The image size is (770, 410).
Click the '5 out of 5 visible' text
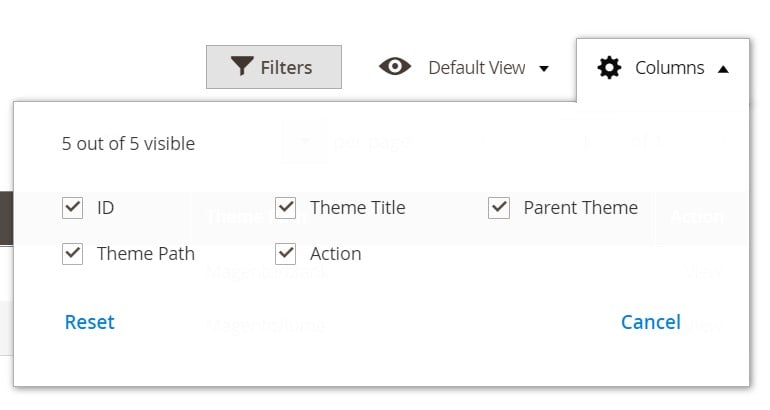[x=128, y=143]
